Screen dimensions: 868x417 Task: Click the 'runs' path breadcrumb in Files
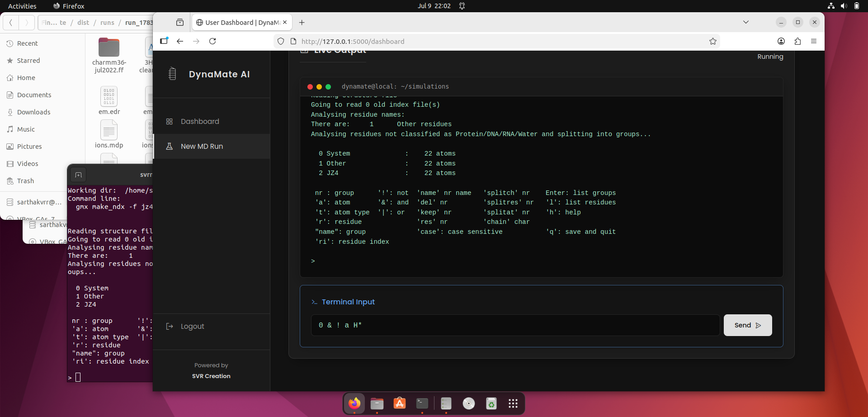[x=107, y=23]
